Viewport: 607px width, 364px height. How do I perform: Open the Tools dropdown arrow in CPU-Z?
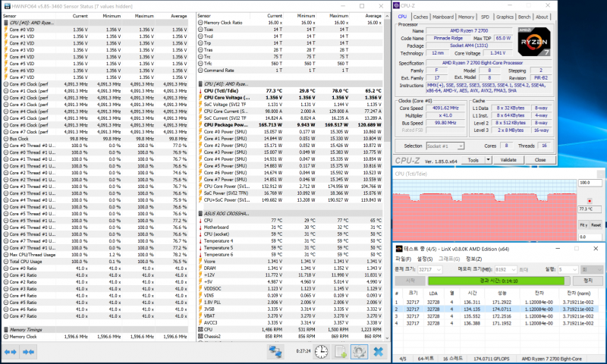[488, 160]
